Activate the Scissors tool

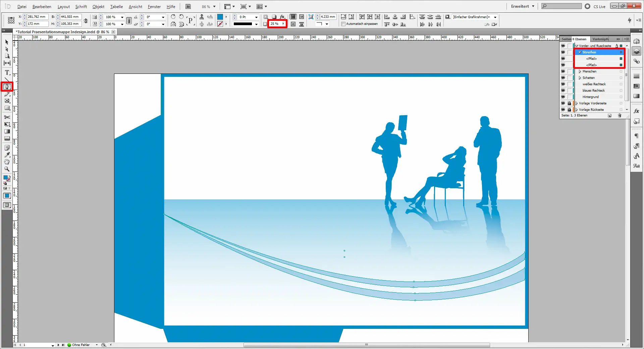click(6, 117)
